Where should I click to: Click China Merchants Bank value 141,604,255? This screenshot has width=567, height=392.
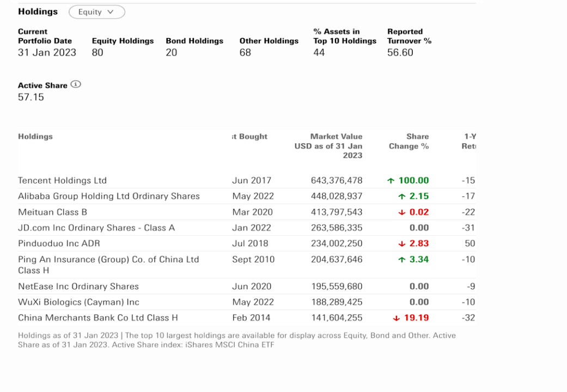[x=337, y=318]
